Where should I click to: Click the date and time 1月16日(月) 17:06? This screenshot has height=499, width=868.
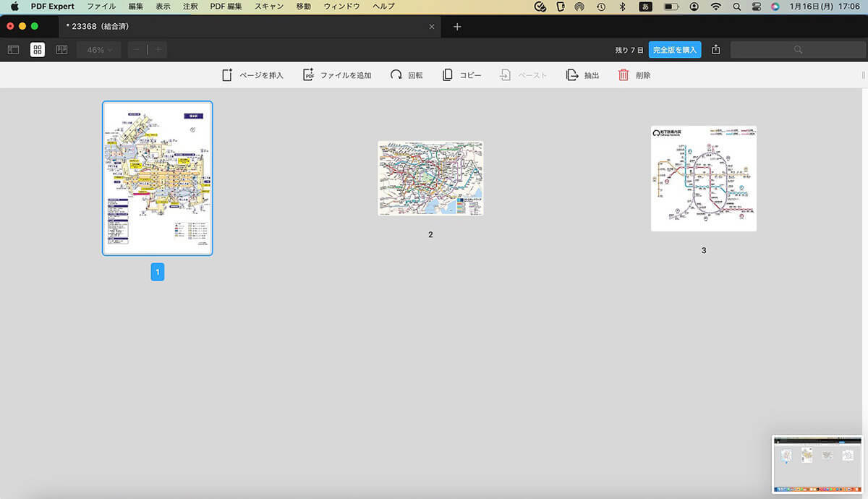(826, 7)
